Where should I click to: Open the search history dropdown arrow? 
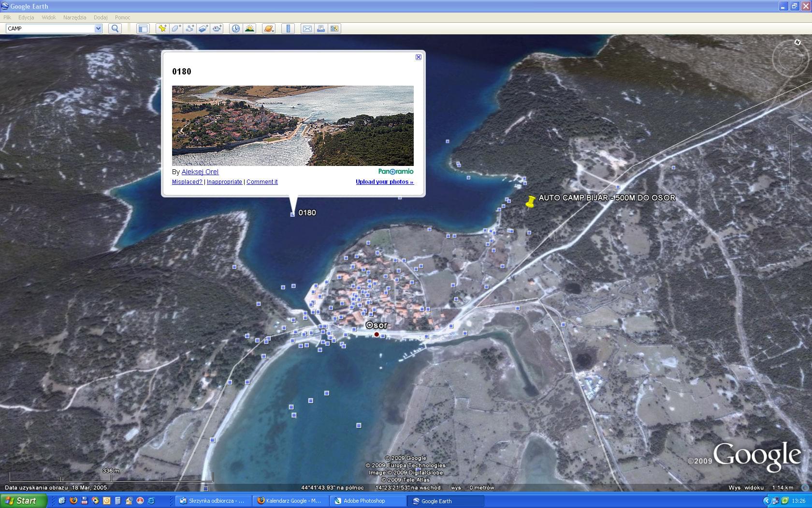coord(98,29)
